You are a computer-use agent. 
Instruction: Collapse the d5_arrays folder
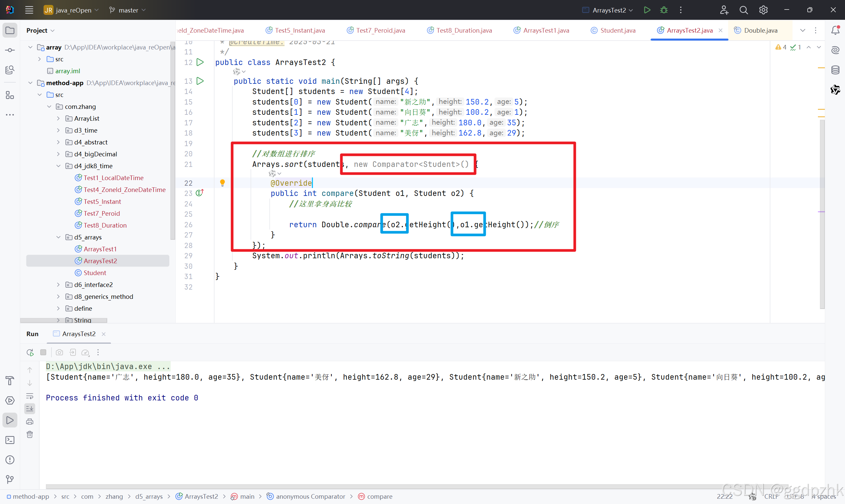(x=58, y=237)
